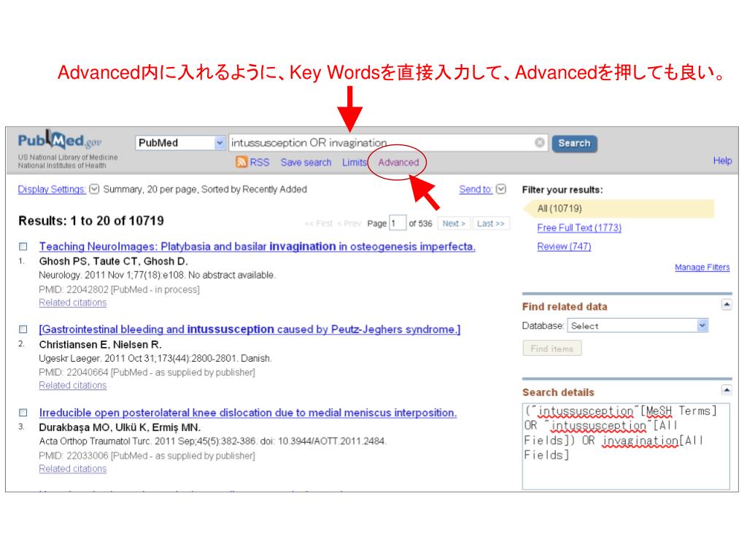Check the box for the knee dislocation article

pos(23,413)
